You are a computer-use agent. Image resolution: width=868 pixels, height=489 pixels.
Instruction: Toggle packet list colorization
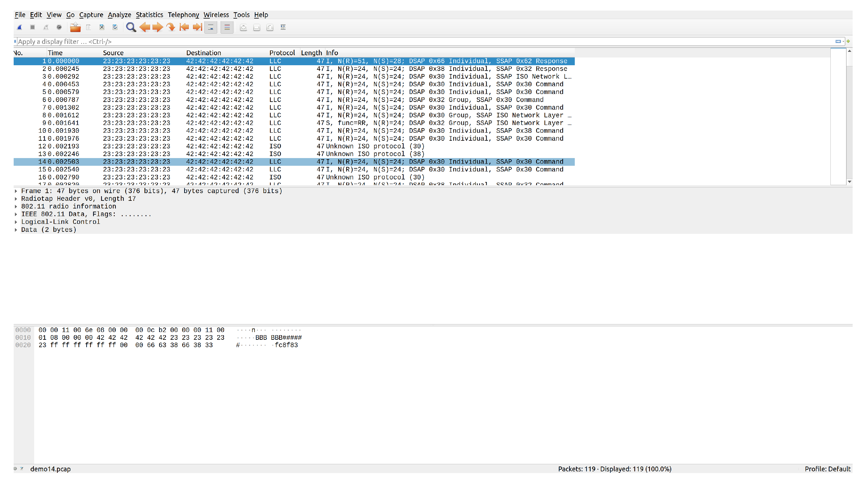pos(227,27)
